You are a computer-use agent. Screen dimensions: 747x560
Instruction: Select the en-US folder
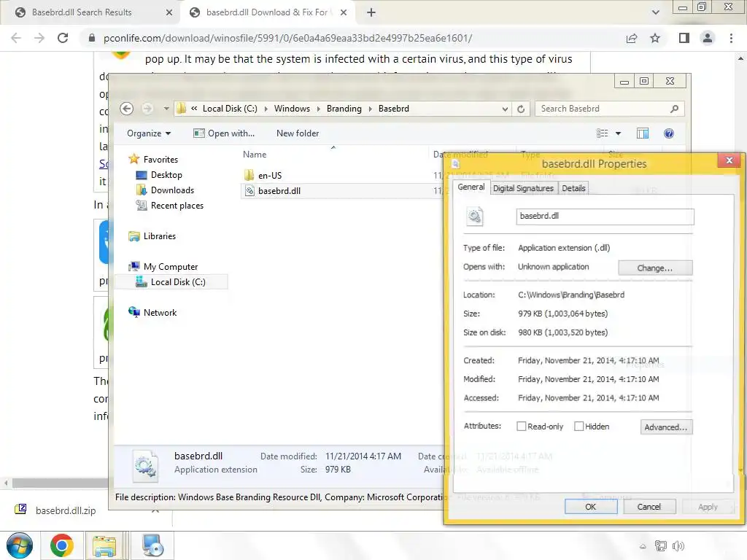[x=270, y=175]
